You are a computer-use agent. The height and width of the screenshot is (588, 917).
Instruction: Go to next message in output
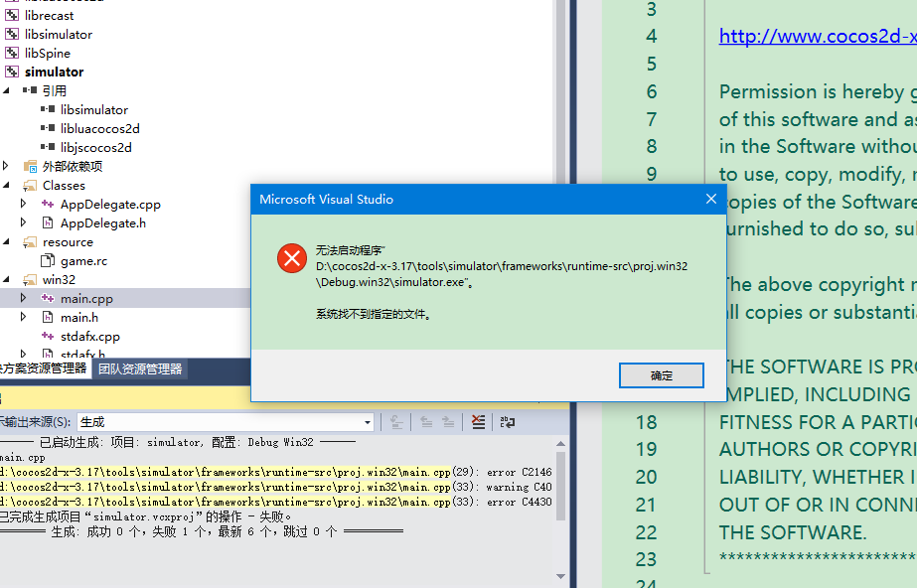coord(448,422)
